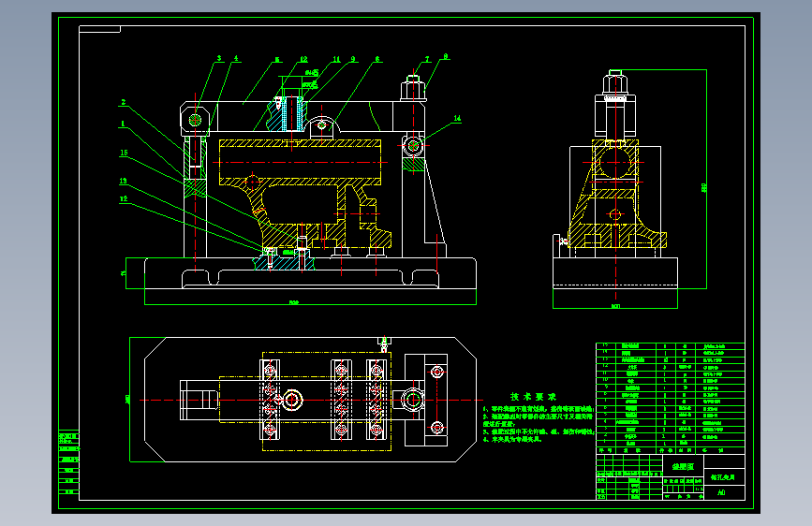Select the 技术要求 heading text
812x526 pixels.
[x=533, y=397]
